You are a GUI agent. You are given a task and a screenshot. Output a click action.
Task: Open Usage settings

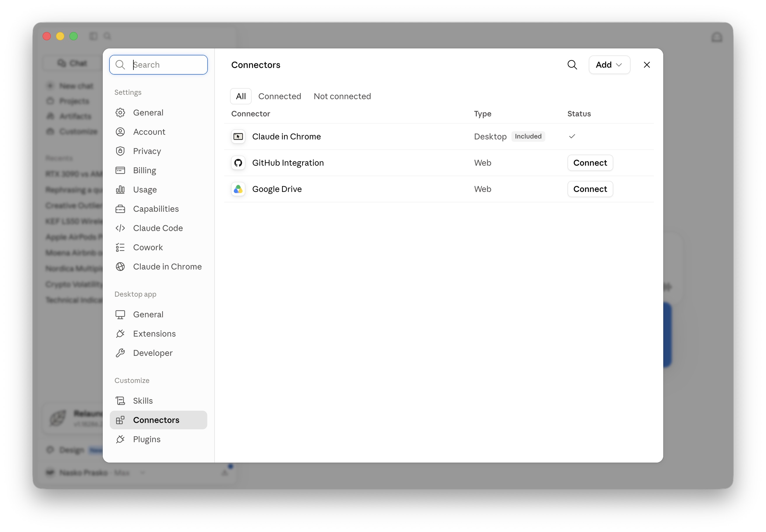pos(159,190)
